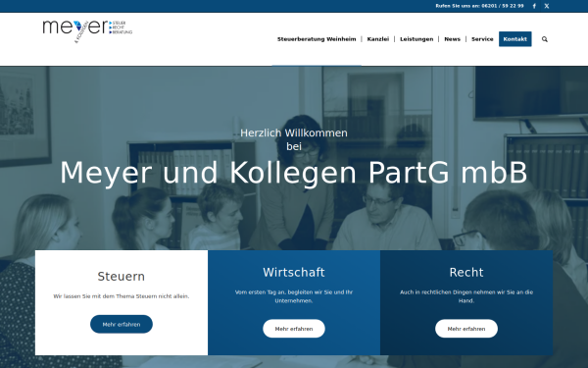
Task: Open the Steuerberatung Weinheim menu item
Action: tap(317, 39)
